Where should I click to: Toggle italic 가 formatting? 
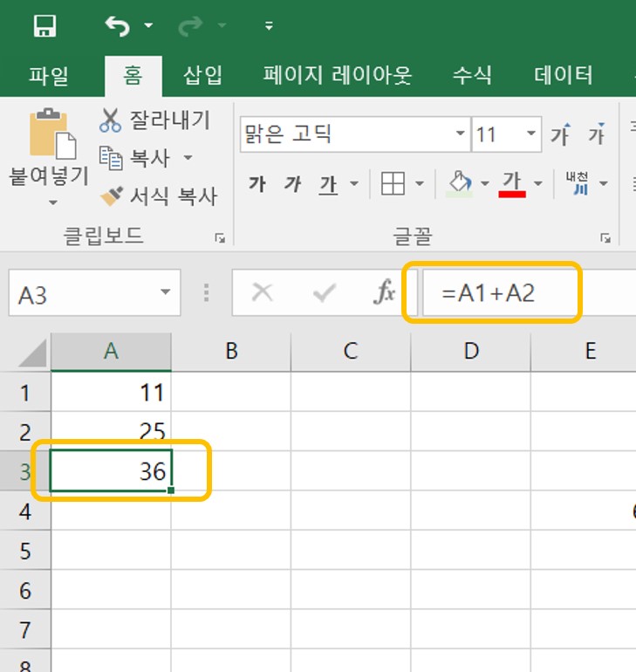[x=292, y=184]
